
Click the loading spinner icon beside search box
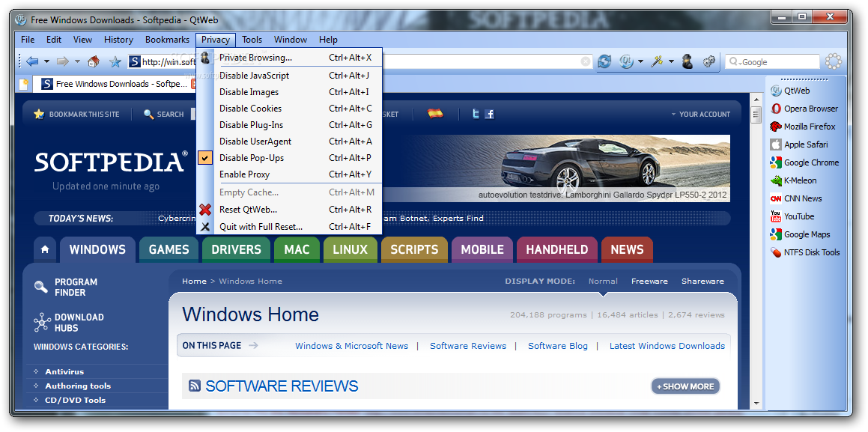tap(833, 61)
